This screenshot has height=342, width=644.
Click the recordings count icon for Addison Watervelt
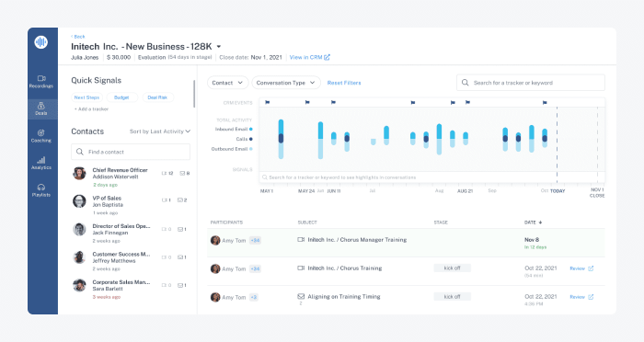[x=165, y=173]
